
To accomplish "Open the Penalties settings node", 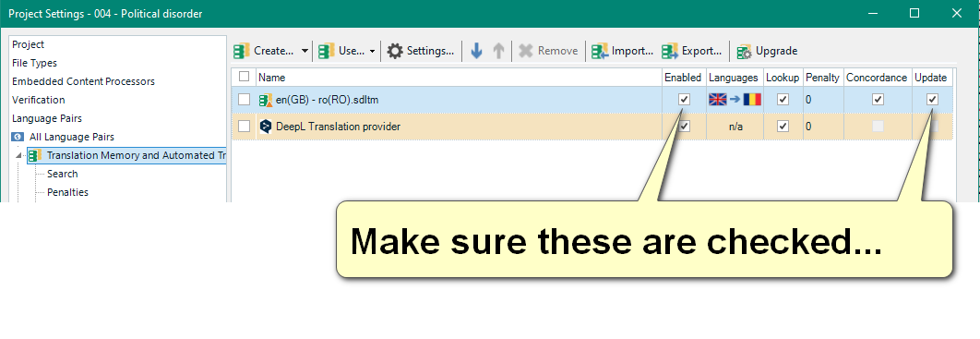I will 67,192.
